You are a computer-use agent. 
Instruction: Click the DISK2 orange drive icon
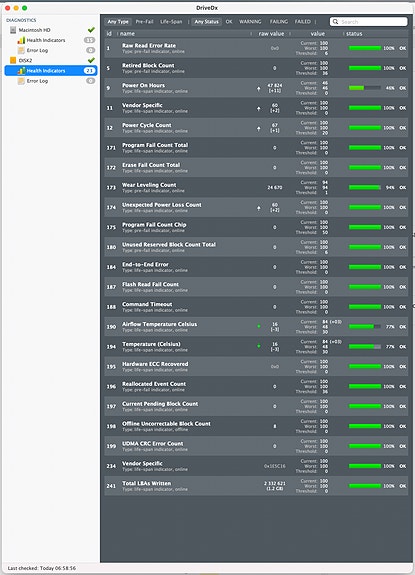[x=13, y=60]
